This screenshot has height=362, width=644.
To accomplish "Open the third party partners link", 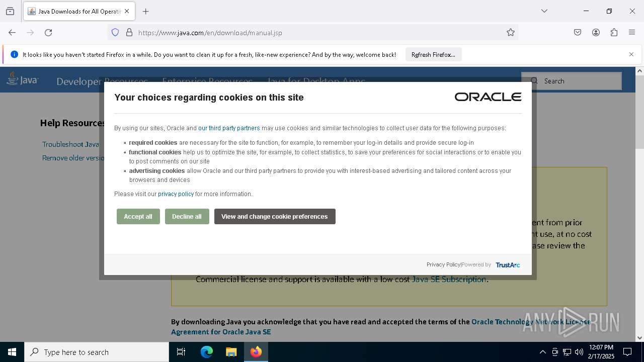I will (229, 128).
